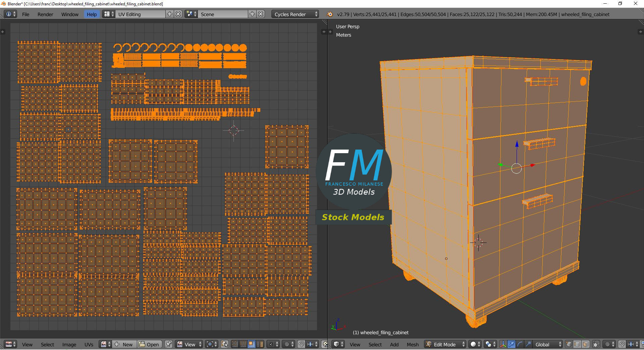Open the UV editor Select menu
This screenshot has width=644, height=350.
pos(47,344)
